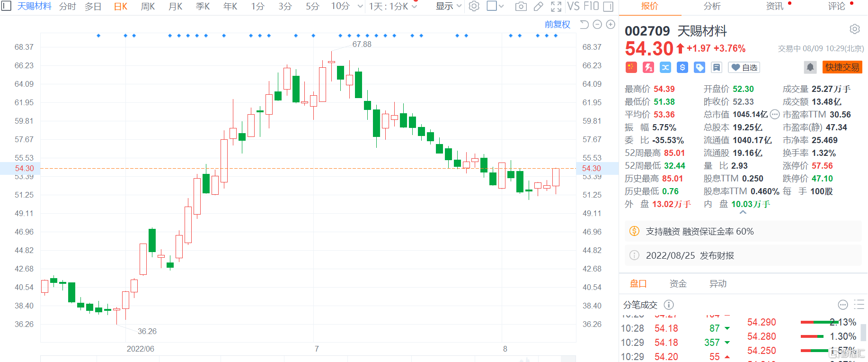868x362 pixels.
Task: Click the pink lightning badge icon
Action: 648,67
